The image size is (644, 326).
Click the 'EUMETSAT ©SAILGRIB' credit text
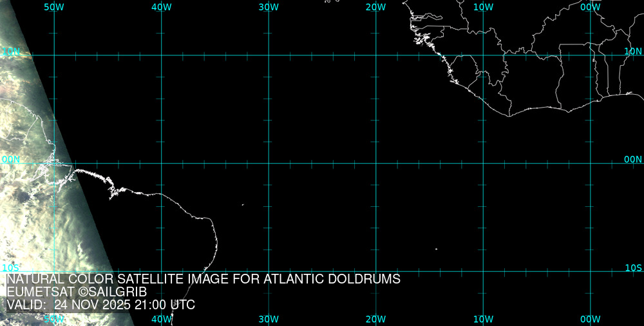coord(77,292)
